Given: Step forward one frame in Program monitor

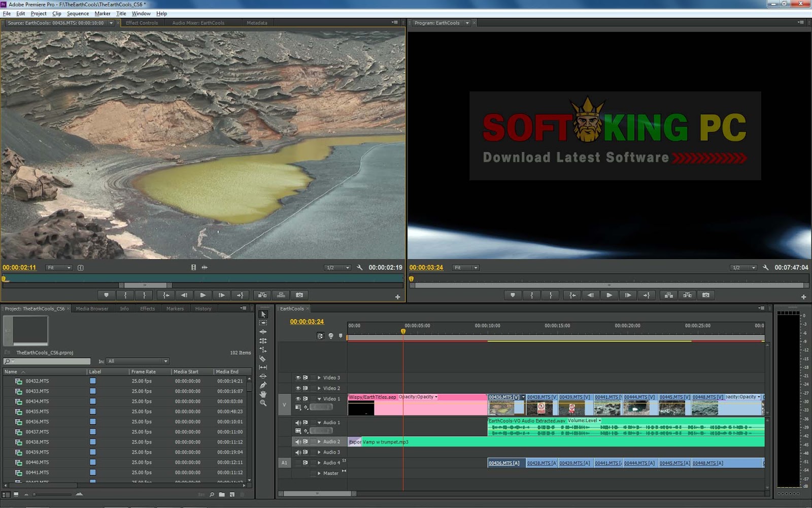Looking at the screenshot, I should tap(628, 295).
